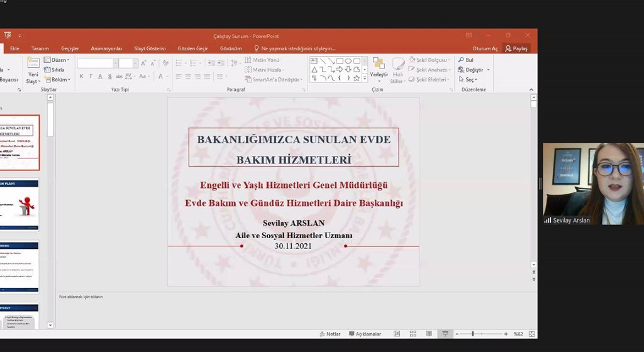Switch to the Gözden Geçir tab
Image resolution: width=644 pixels, height=352 pixels.
192,48
